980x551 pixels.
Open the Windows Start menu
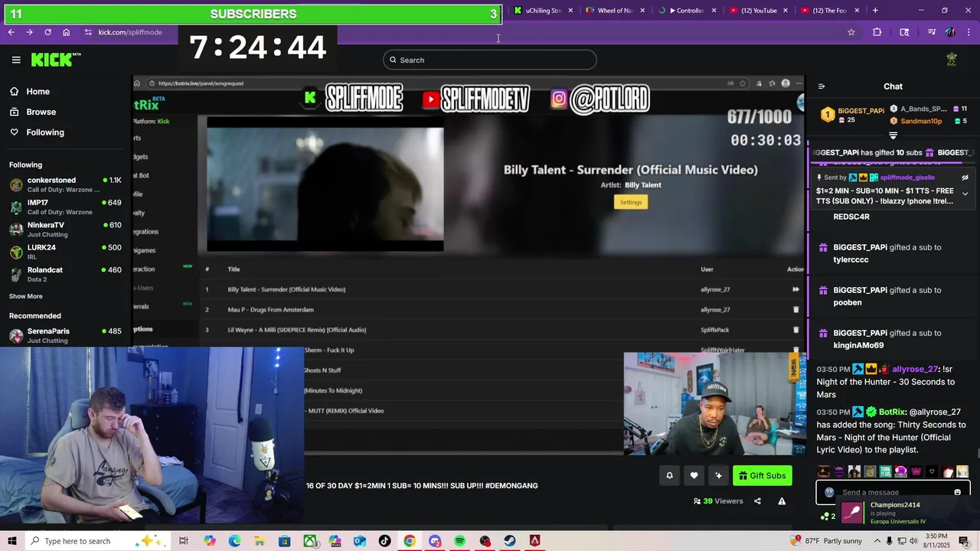[12, 541]
